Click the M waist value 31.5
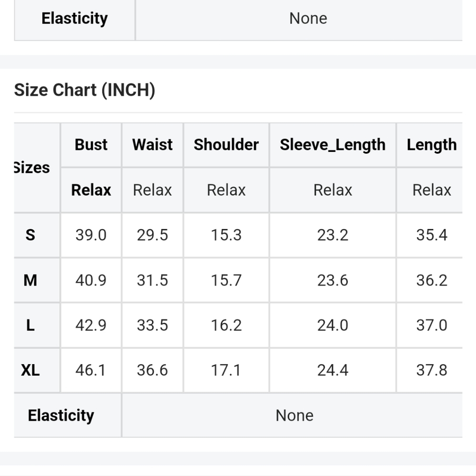Viewport: 476px width, 476px height. 152,280
